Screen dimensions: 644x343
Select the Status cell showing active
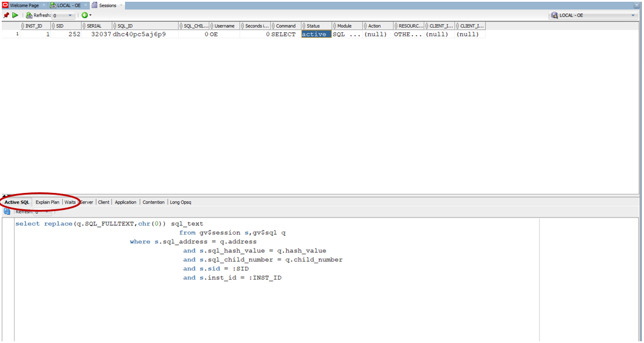[317, 35]
